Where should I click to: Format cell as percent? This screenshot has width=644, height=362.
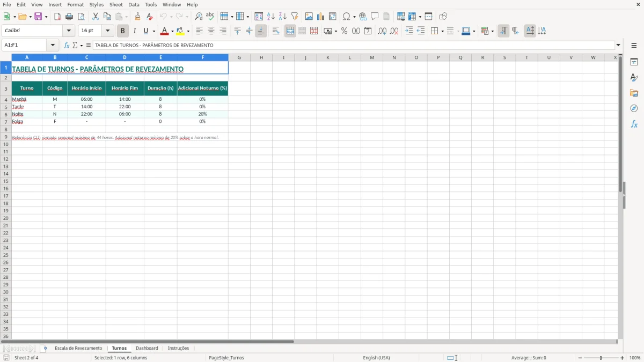[344, 31]
